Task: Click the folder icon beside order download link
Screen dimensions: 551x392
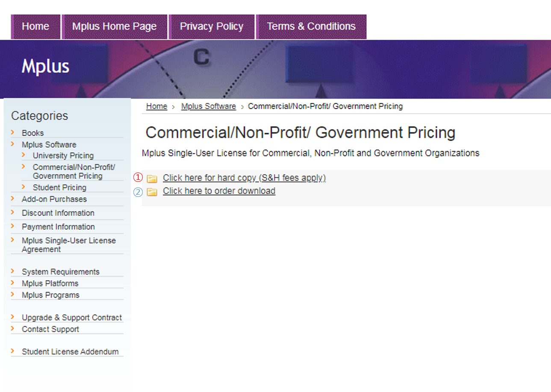Action: click(x=152, y=192)
